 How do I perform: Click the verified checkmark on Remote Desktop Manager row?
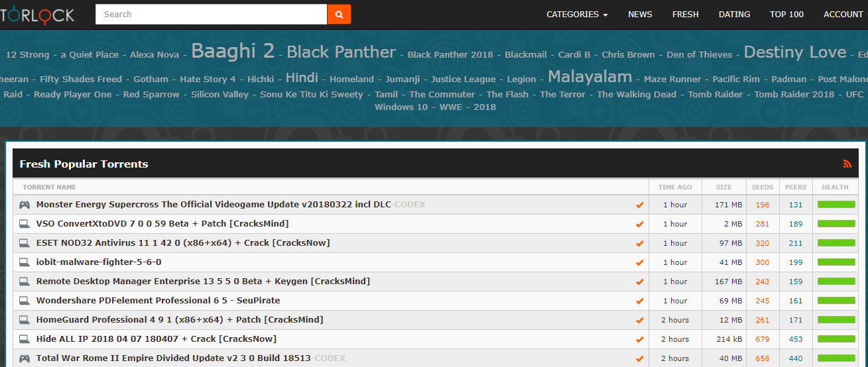639,282
